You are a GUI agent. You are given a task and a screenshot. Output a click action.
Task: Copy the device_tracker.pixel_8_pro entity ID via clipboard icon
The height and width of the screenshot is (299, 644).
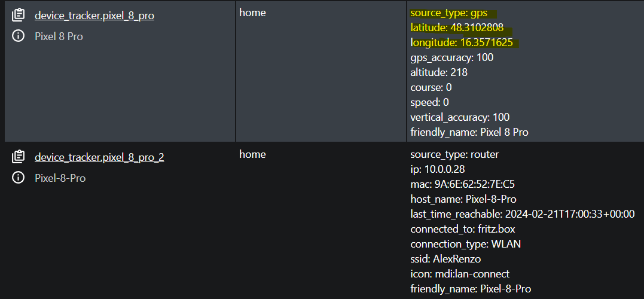[x=18, y=16]
